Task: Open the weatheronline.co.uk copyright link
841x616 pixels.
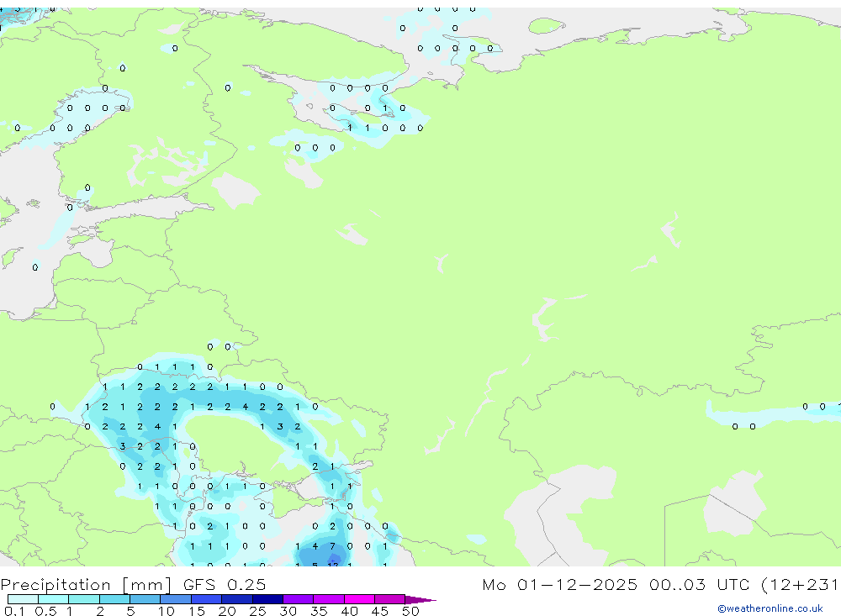Action: coord(770,608)
